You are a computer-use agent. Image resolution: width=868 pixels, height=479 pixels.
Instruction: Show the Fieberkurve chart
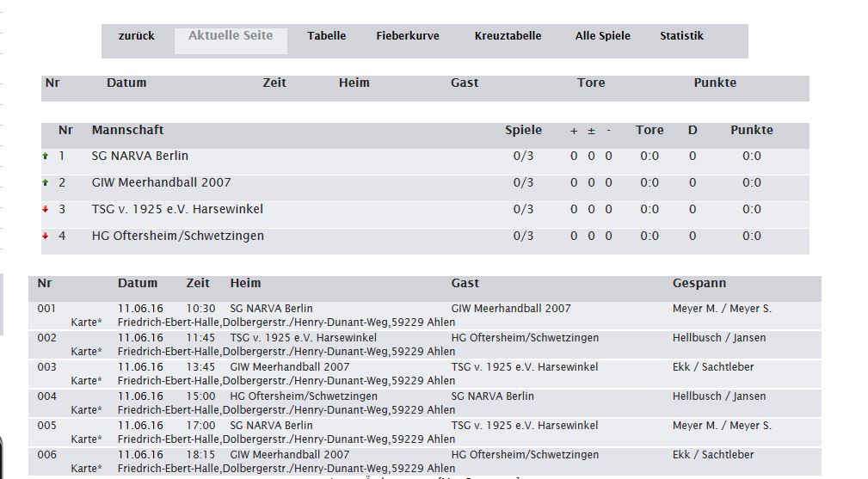pyautogui.click(x=408, y=36)
